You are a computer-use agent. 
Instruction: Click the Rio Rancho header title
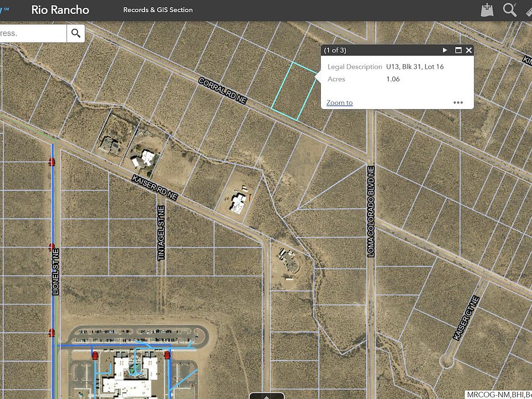pyautogui.click(x=60, y=9)
